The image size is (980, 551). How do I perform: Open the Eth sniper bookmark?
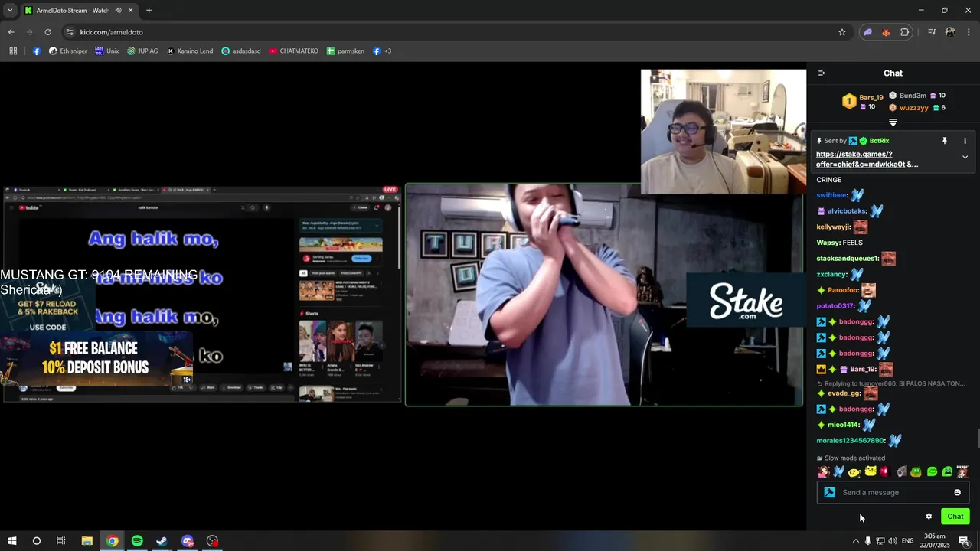click(67, 51)
